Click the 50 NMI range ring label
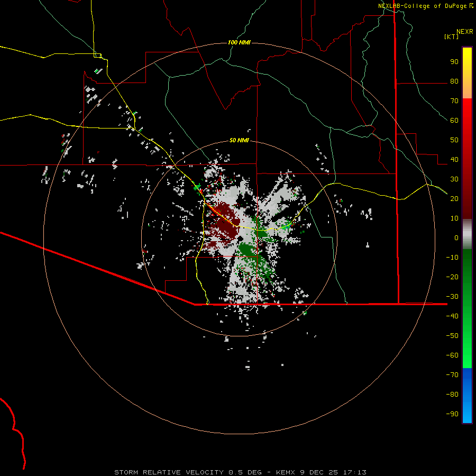Viewport: 476px width, 476px height. pos(239,140)
